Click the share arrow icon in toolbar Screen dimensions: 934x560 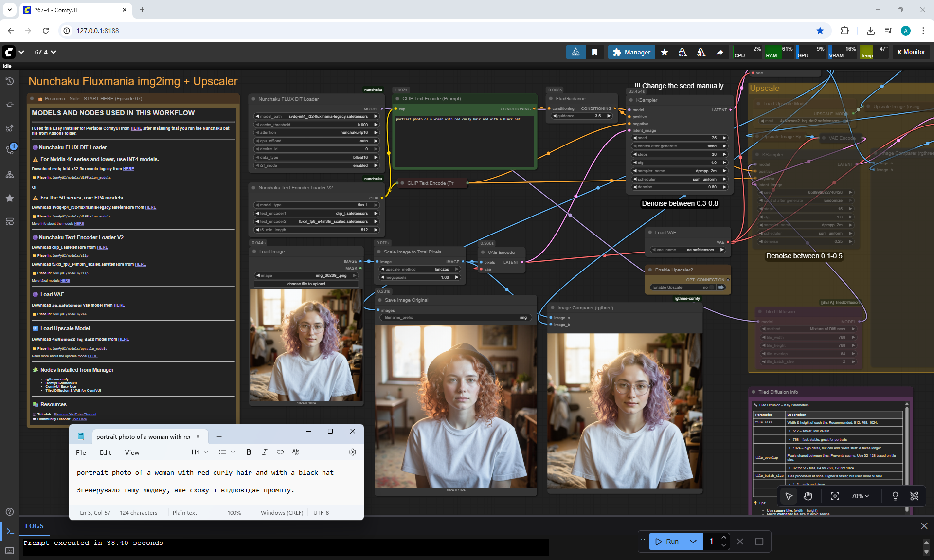[719, 52]
